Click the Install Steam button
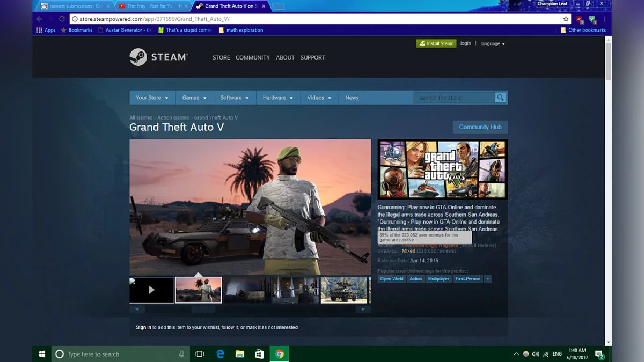The width and height of the screenshot is (644, 362). pos(436,43)
